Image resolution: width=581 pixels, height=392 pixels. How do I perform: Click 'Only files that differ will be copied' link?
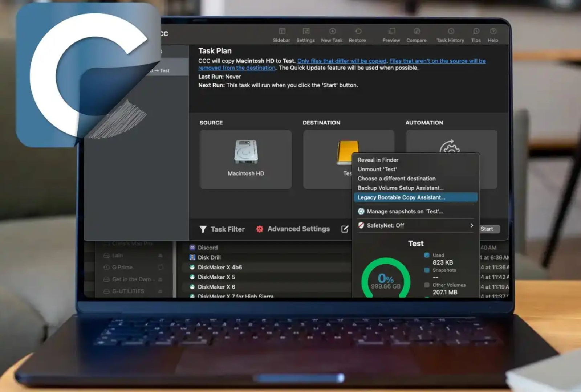342,61
